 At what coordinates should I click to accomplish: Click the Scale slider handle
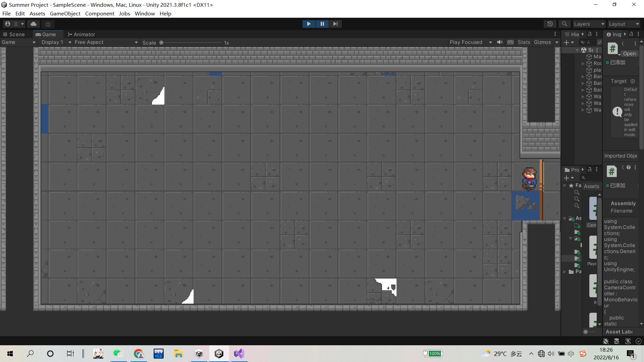point(161,43)
